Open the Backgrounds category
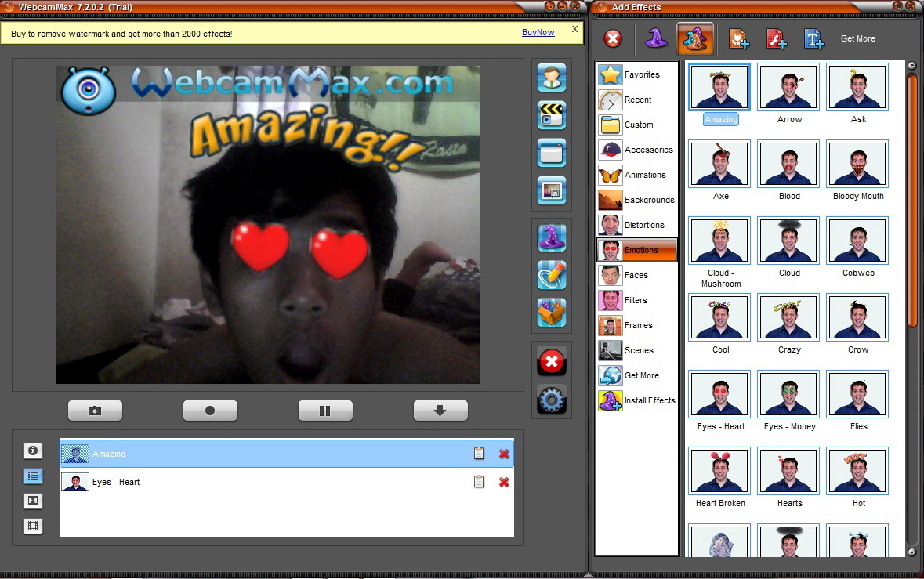Viewport: 924px width, 579px height. point(637,201)
